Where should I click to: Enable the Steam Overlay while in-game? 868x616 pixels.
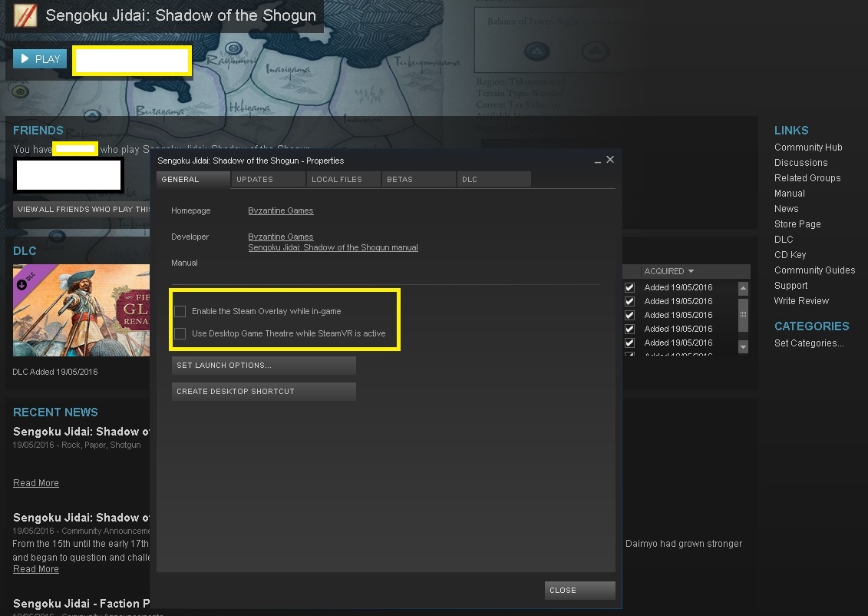180,311
